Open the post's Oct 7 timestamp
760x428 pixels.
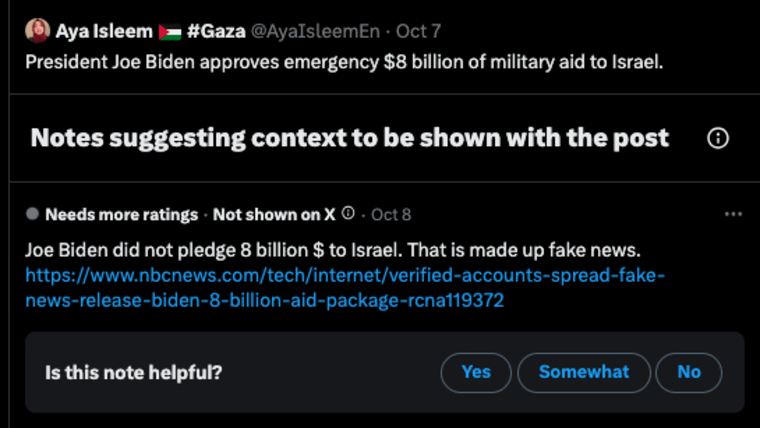pos(418,32)
